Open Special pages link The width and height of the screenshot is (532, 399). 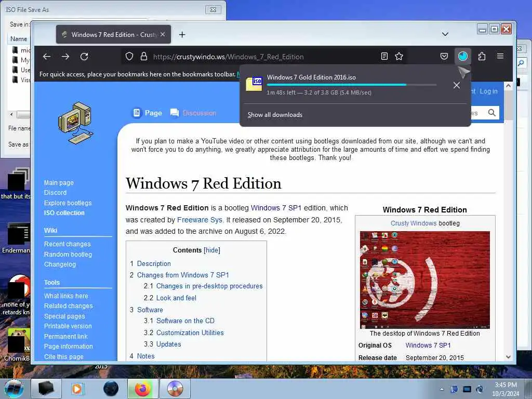(64, 316)
